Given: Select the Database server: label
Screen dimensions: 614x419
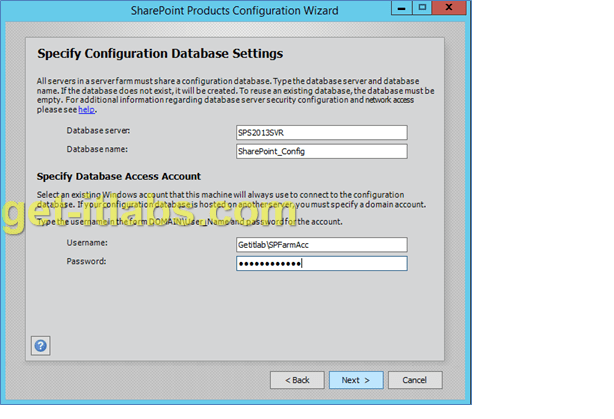Looking at the screenshot, I should pos(98,130).
